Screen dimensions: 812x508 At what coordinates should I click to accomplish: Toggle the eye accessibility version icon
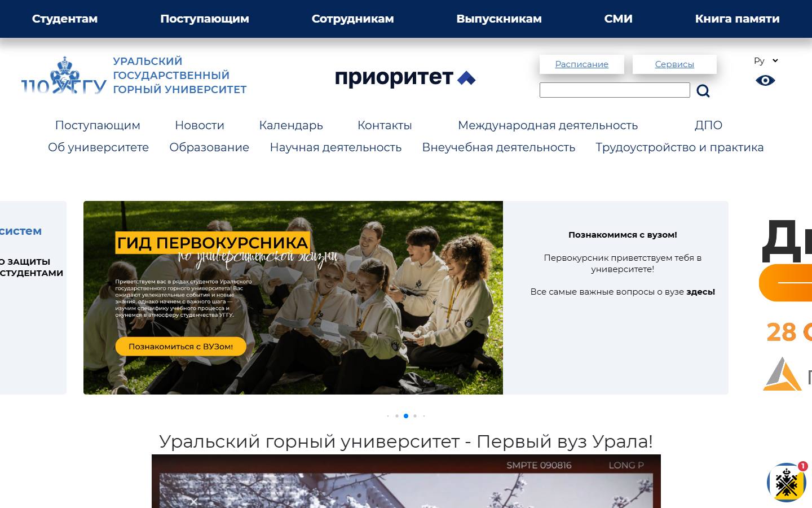point(765,81)
